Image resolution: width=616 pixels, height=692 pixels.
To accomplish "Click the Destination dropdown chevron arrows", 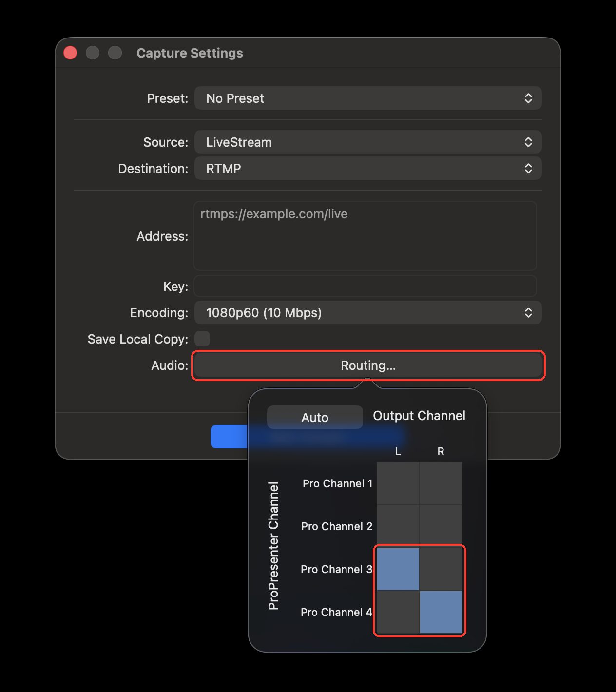I will tap(528, 169).
